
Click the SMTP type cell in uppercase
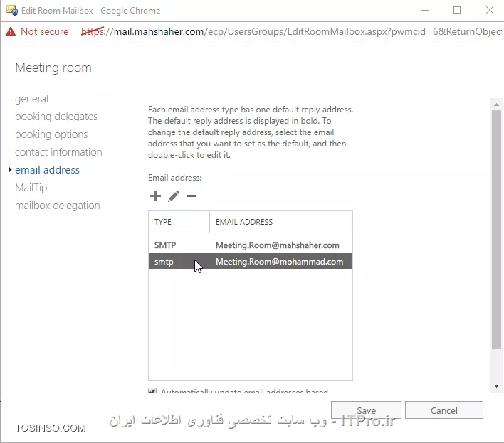click(165, 245)
